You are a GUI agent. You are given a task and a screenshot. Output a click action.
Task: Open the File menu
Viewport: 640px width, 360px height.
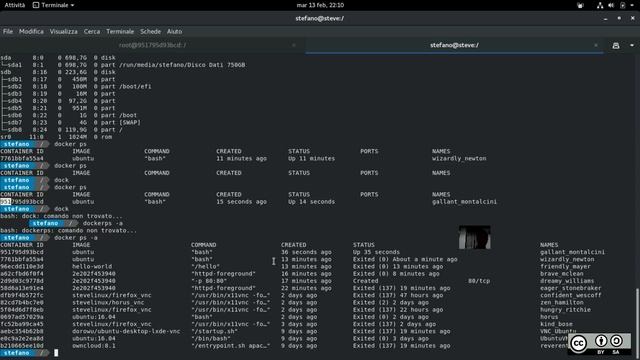(x=8, y=31)
